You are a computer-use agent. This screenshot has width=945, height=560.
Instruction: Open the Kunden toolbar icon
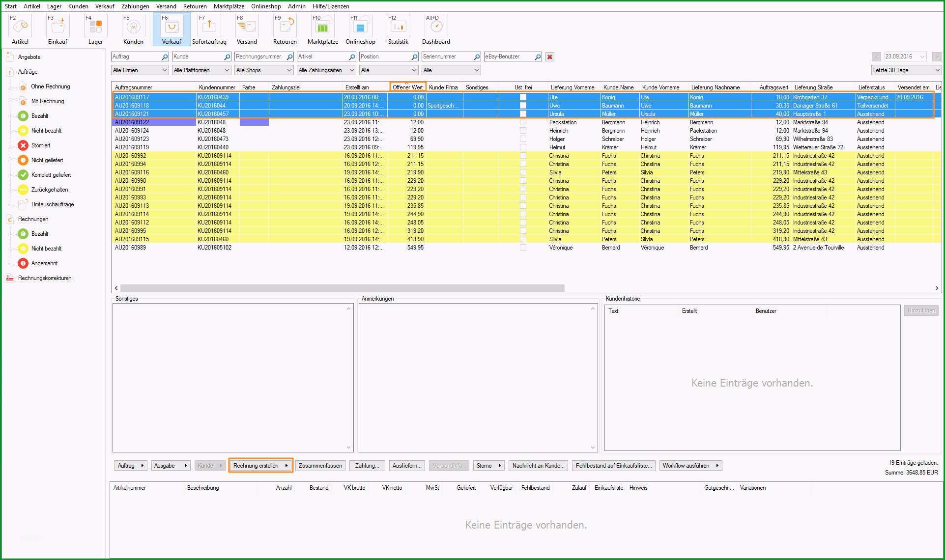134,29
